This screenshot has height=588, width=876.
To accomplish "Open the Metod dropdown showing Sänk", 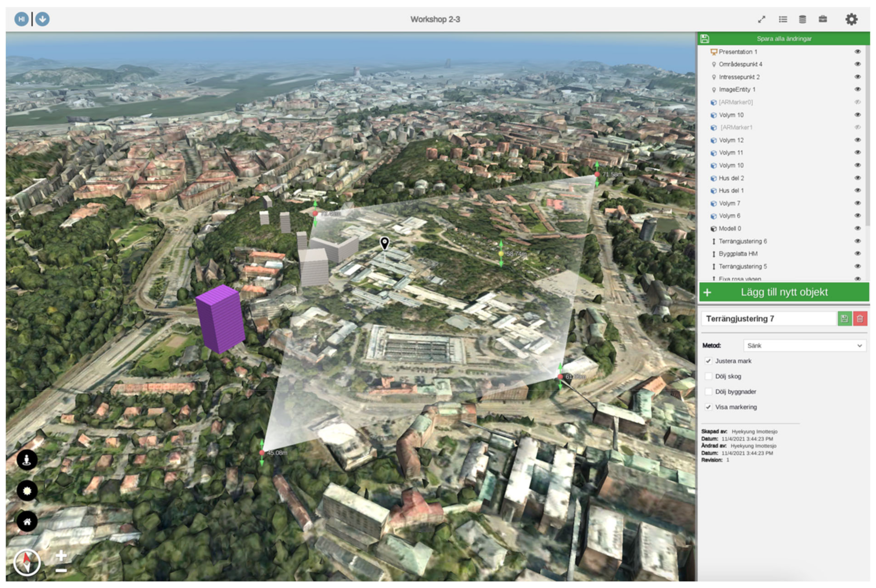I will point(804,346).
